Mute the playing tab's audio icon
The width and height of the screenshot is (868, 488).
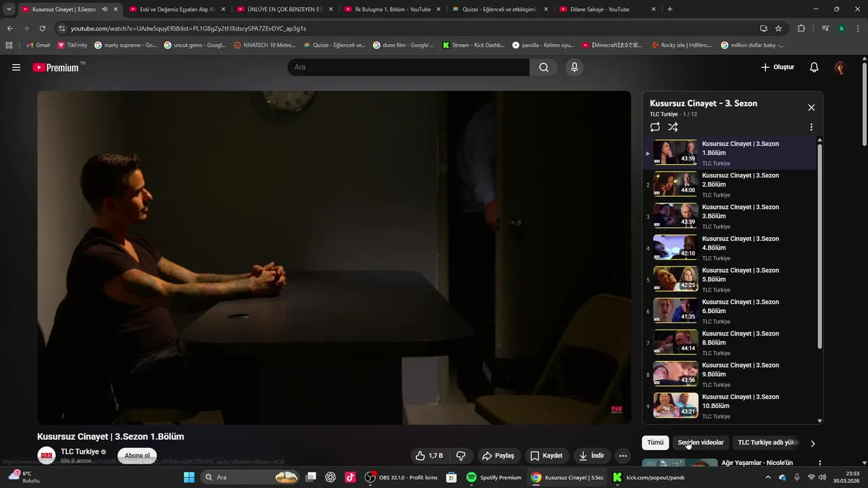coord(104,9)
